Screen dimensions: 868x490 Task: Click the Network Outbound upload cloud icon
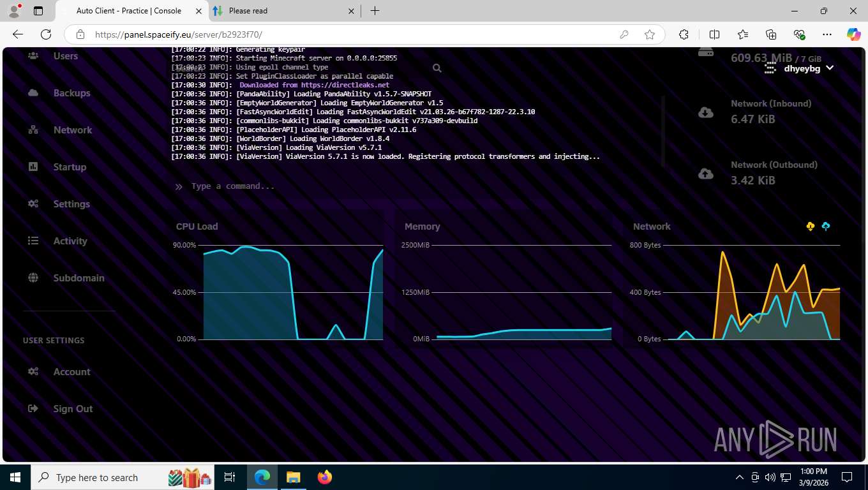tap(706, 174)
